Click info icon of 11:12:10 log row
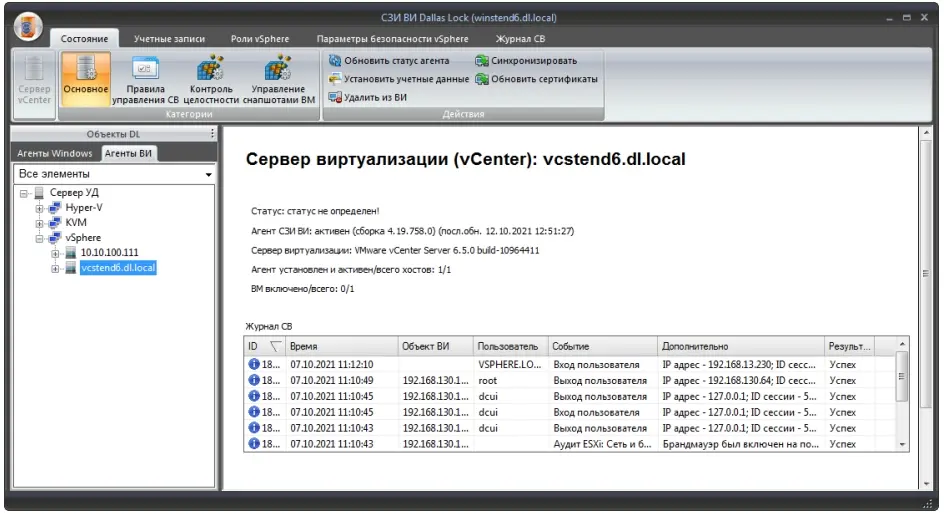The width and height of the screenshot is (944, 514). tap(254, 364)
